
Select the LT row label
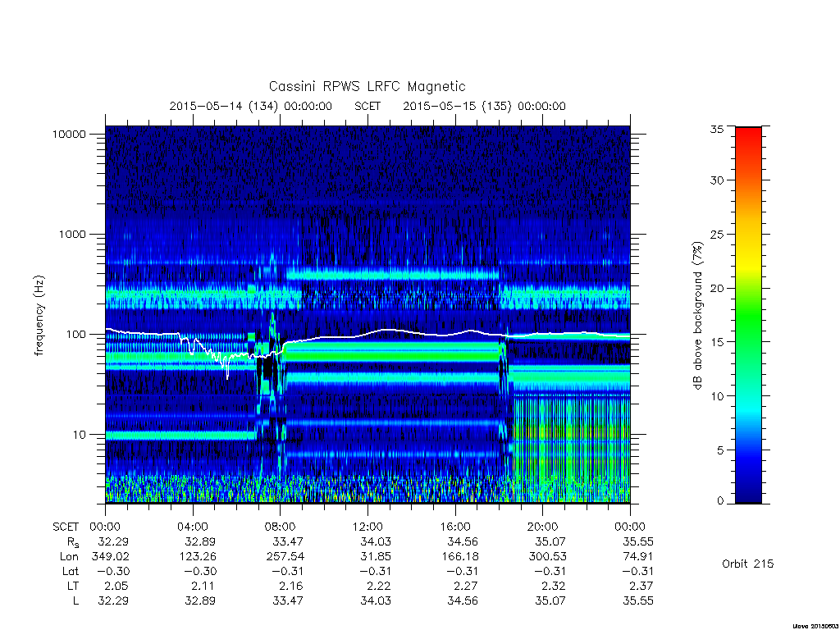pos(72,586)
